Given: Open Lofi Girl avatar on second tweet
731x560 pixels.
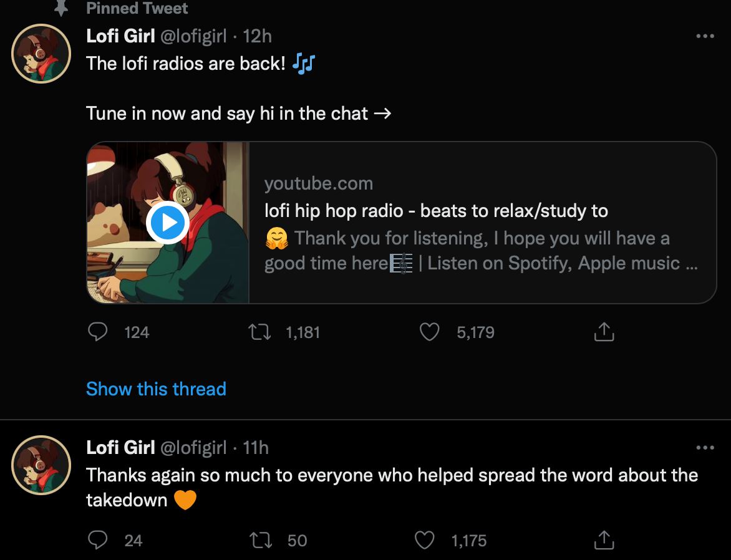Looking at the screenshot, I should (42, 465).
